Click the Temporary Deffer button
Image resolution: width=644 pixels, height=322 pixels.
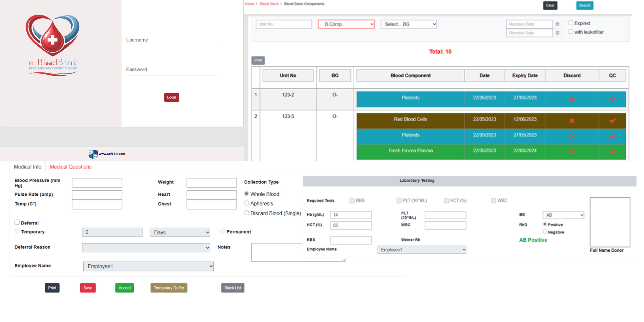[x=169, y=288]
